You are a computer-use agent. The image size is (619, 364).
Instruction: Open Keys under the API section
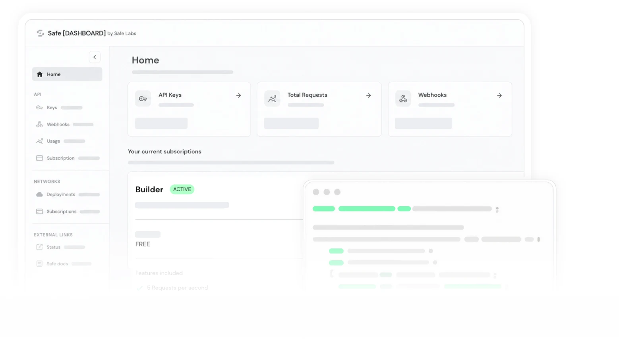point(52,108)
